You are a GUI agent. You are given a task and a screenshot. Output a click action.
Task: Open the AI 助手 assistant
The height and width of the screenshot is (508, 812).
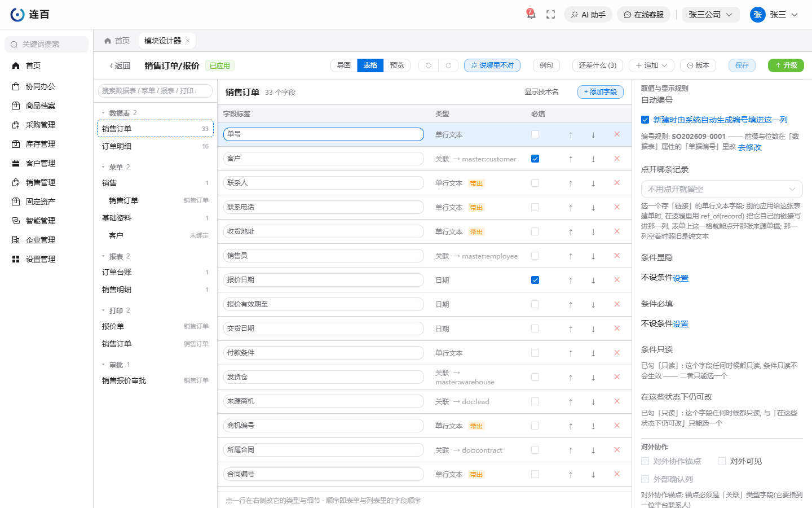[588, 15]
